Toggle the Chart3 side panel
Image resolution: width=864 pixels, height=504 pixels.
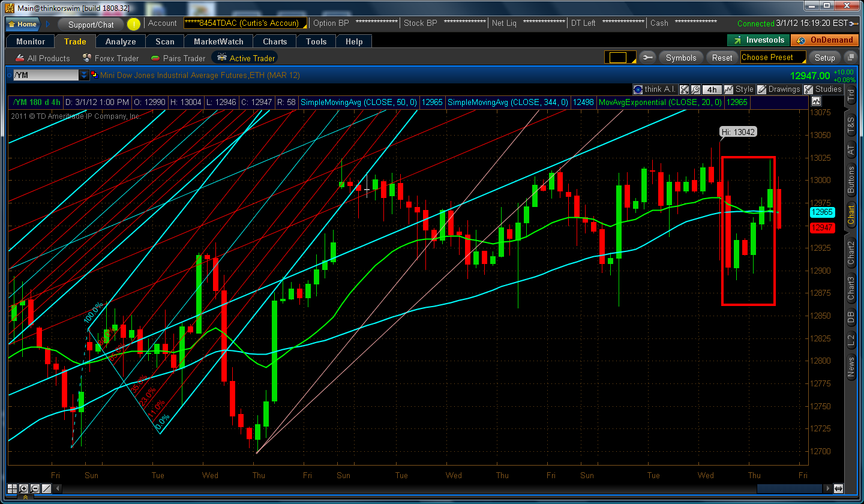(851, 289)
